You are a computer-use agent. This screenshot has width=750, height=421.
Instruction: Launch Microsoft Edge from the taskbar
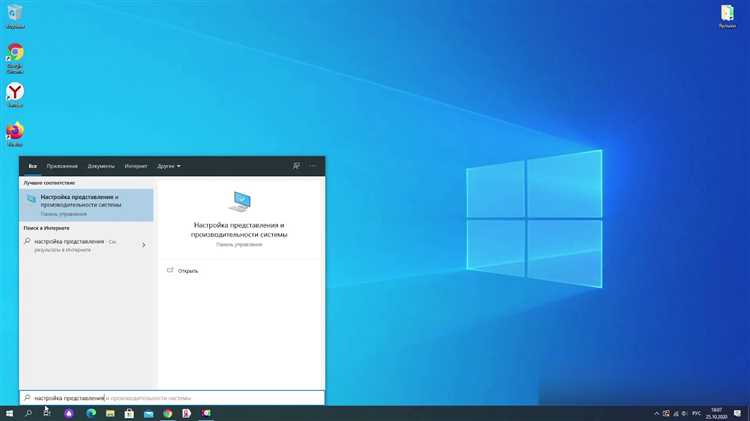click(x=89, y=412)
